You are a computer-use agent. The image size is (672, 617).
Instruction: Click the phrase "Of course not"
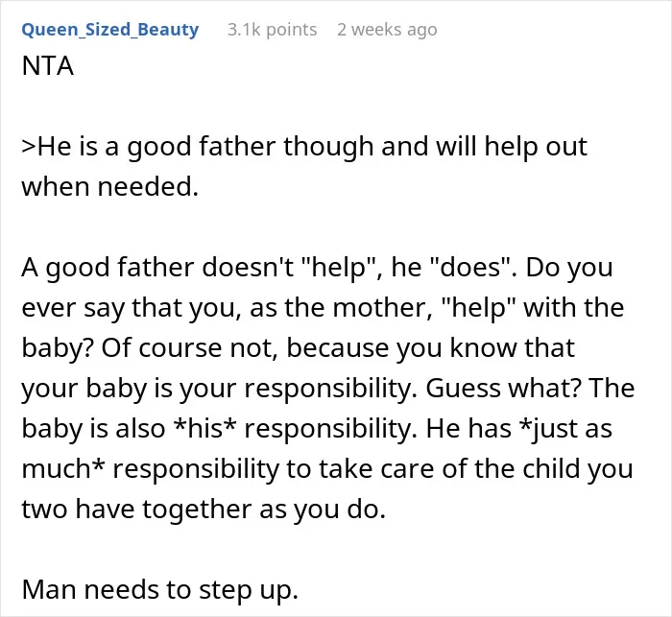tap(187, 348)
